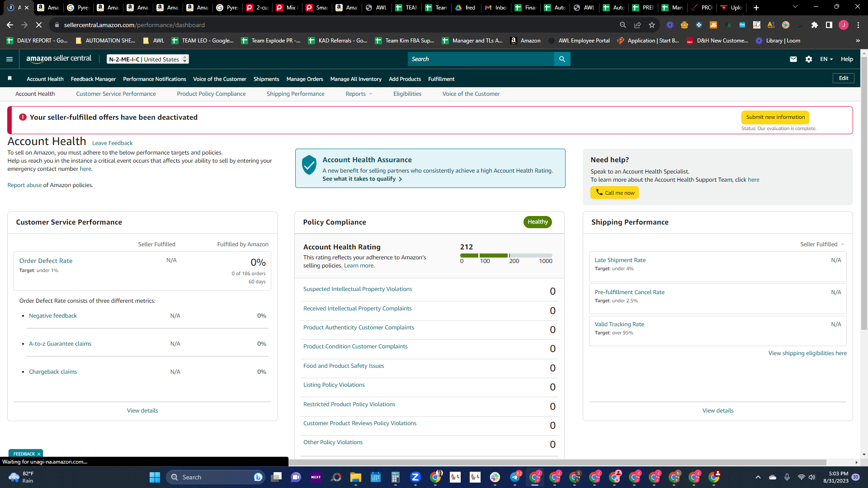This screenshot has width=868, height=488.
Task: Click the Edit button on the favorites bar
Action: tap(844, 78)
